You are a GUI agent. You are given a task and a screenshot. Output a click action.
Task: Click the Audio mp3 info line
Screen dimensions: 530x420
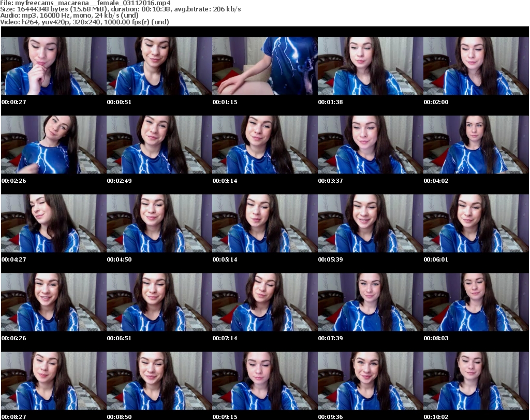[69, 15]
